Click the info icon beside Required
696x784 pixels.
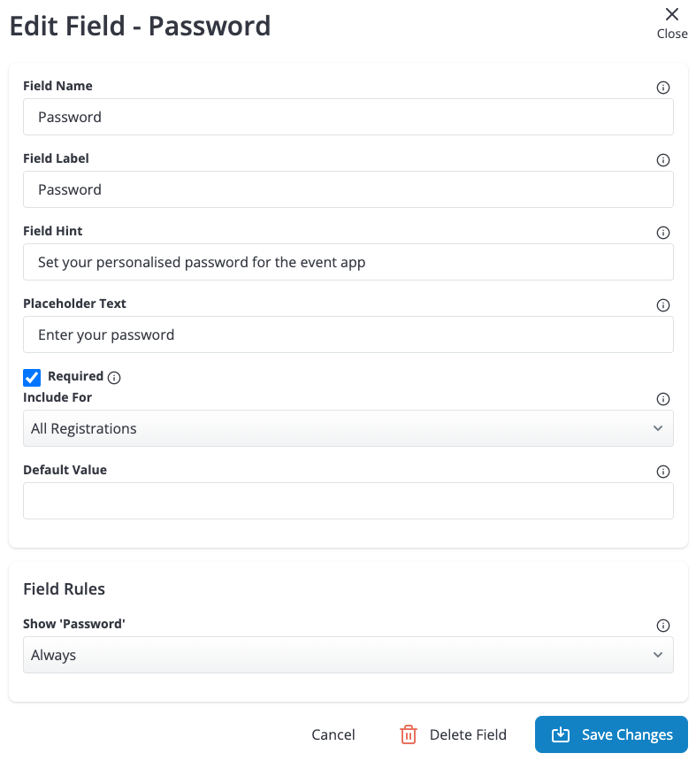coord(113,377)
